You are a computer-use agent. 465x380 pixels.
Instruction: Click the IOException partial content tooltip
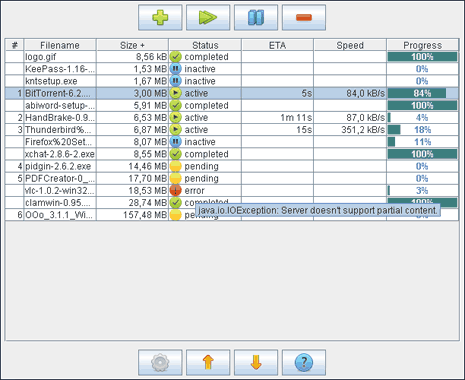(x=317, y=210)
